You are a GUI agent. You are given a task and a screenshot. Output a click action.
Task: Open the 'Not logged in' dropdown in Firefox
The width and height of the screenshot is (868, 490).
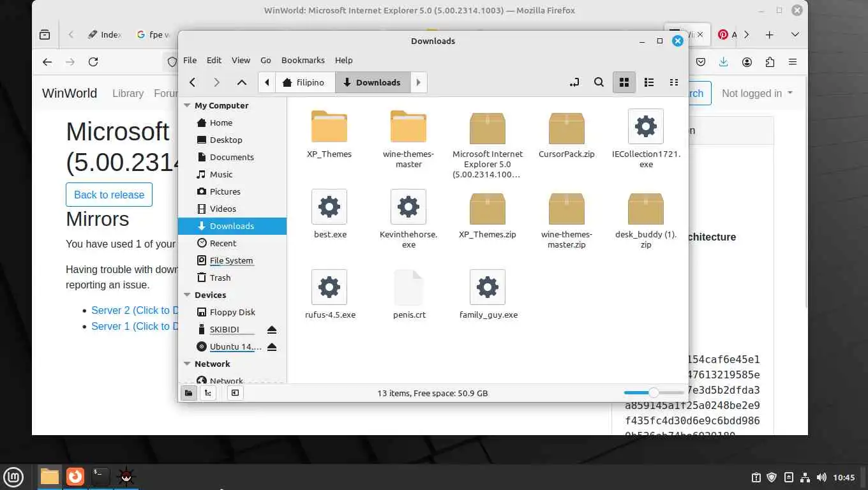click(x=757, y=93)
